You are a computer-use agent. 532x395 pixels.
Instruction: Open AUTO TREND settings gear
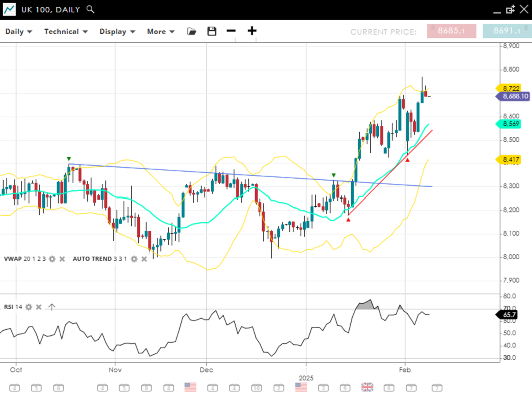134,259
